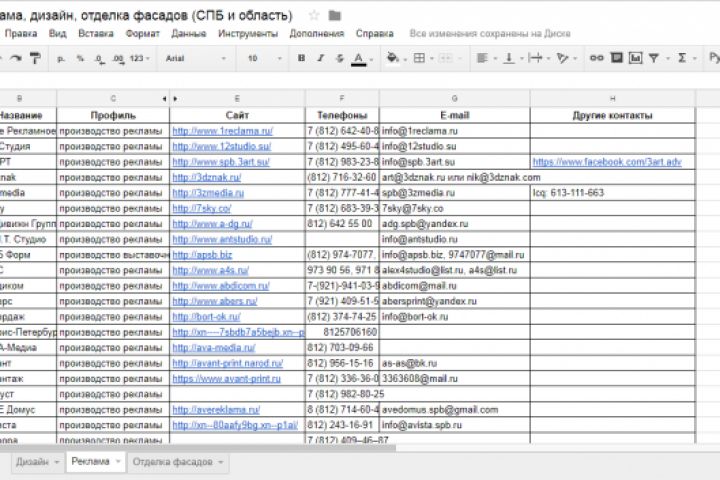
Task: Expand the horizontal align dropdown arrow
Action: click(495, 59)
